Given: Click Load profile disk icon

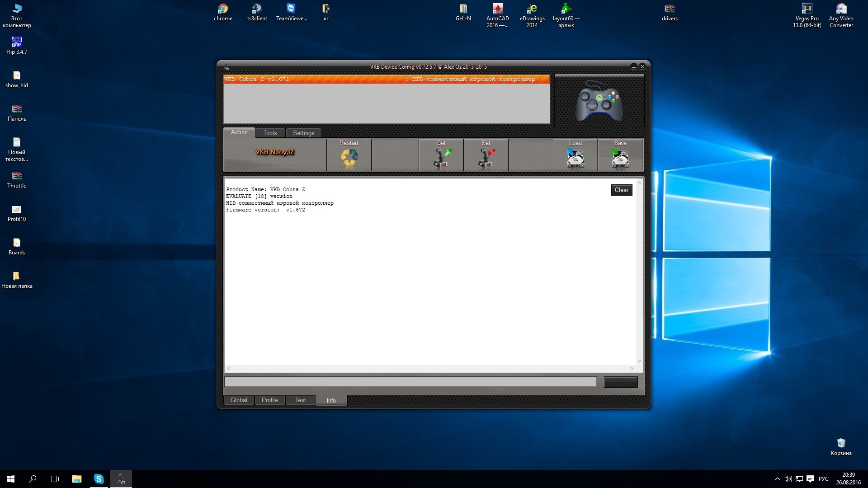Looking at the screenshot, I should [575, 158].
